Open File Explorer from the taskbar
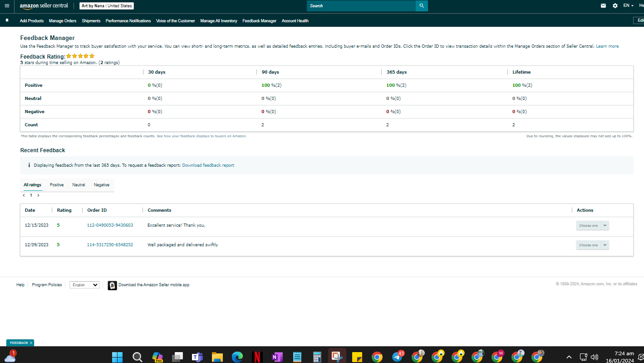 (x=217, y=357)
